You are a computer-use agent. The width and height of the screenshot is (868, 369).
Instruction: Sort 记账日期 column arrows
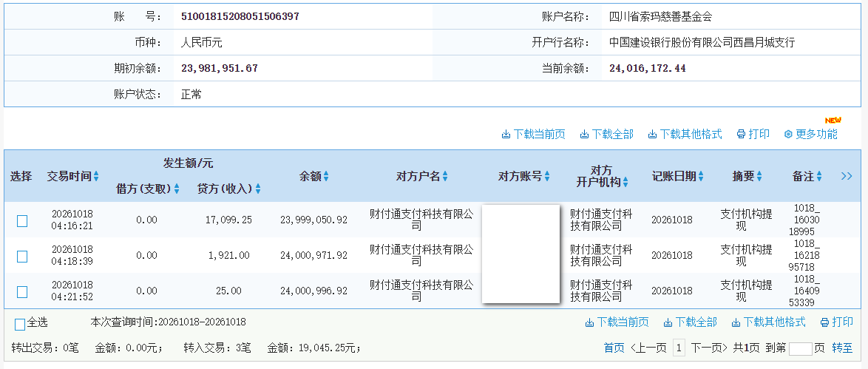701,177
